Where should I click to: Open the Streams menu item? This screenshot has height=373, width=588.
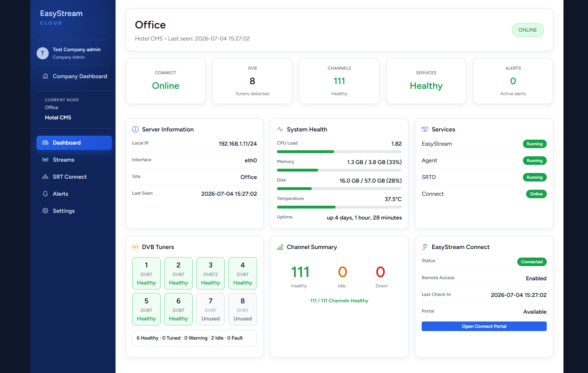74,160
